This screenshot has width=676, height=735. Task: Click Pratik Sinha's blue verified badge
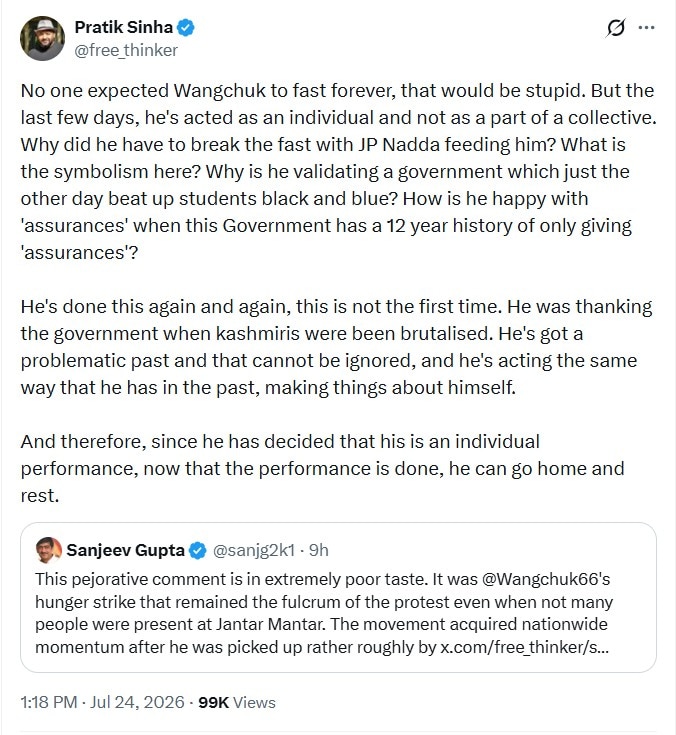point(186,27)
